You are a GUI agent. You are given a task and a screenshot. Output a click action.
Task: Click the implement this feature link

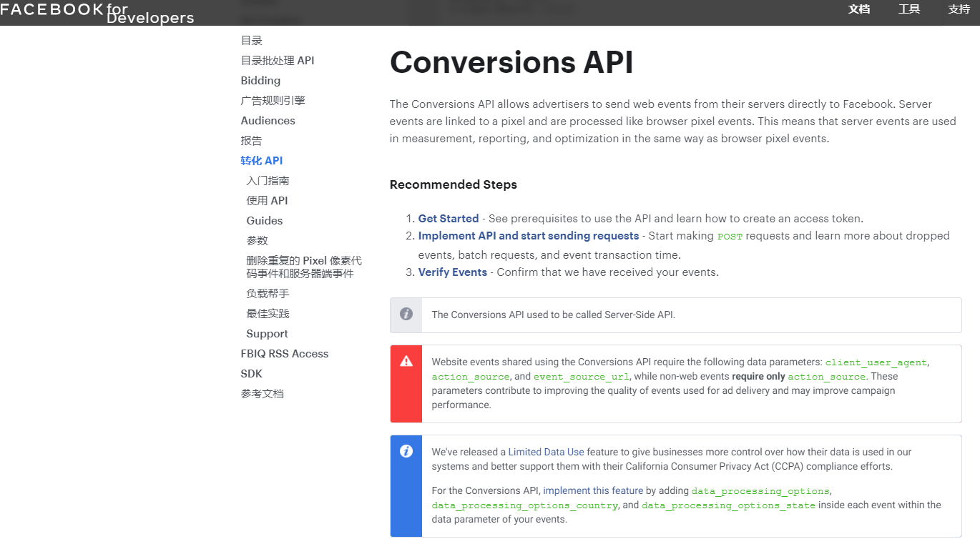coord(593,490)
